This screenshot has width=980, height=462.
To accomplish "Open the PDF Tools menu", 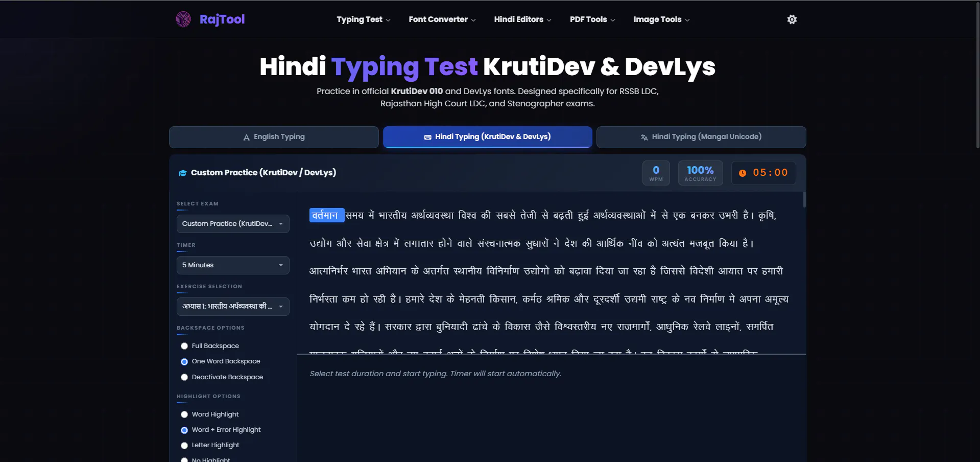I will click(x=592, y=19).
